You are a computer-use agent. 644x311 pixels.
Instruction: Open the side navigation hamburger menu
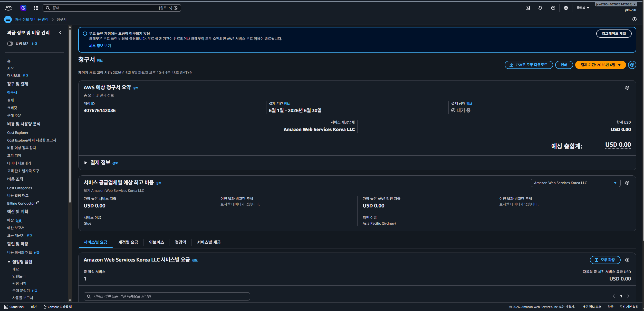pyautogui.click(x=8, y=19)
